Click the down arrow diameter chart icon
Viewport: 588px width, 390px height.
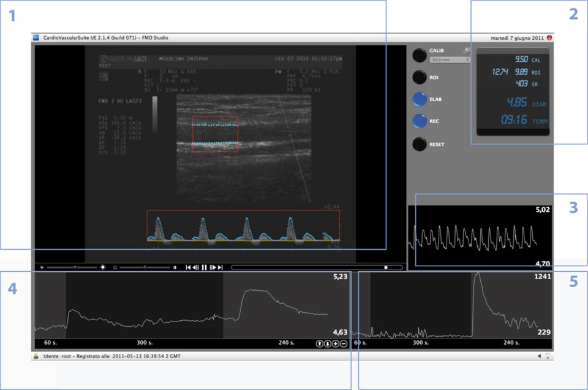327,343
